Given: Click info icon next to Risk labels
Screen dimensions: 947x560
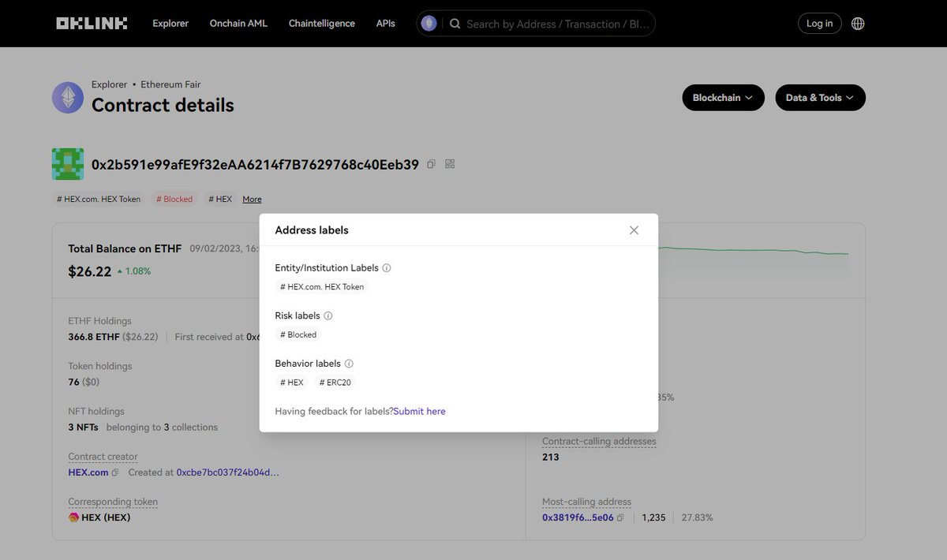Looking at the screenshot, I should pyautogui.click(x=328, y=315).
